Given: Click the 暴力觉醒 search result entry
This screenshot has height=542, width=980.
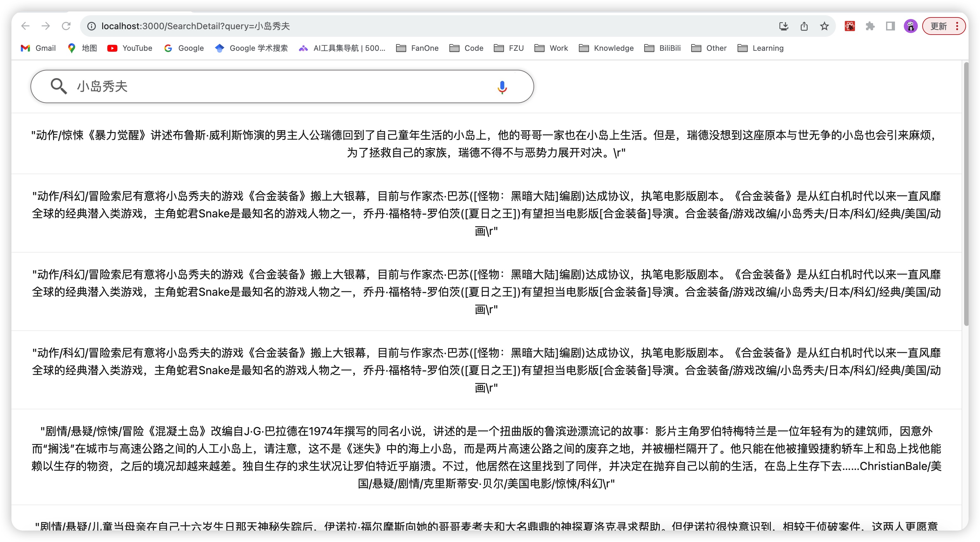Looking at the screenshot, I should click(x=486, y=144).
